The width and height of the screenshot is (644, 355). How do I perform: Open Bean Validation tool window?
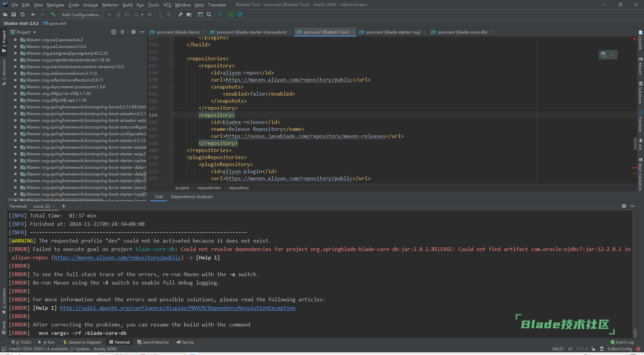640,174
